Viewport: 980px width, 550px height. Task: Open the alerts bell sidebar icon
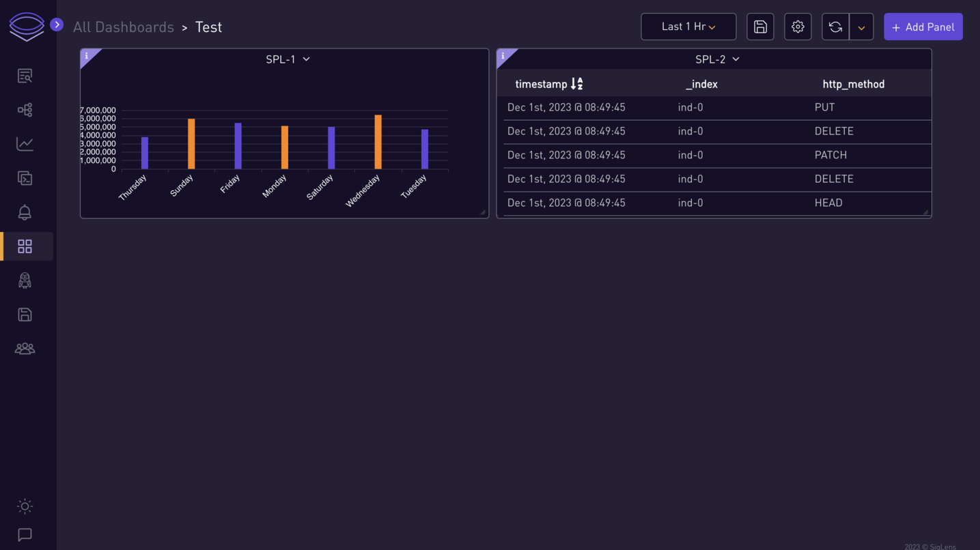(25, 212)
